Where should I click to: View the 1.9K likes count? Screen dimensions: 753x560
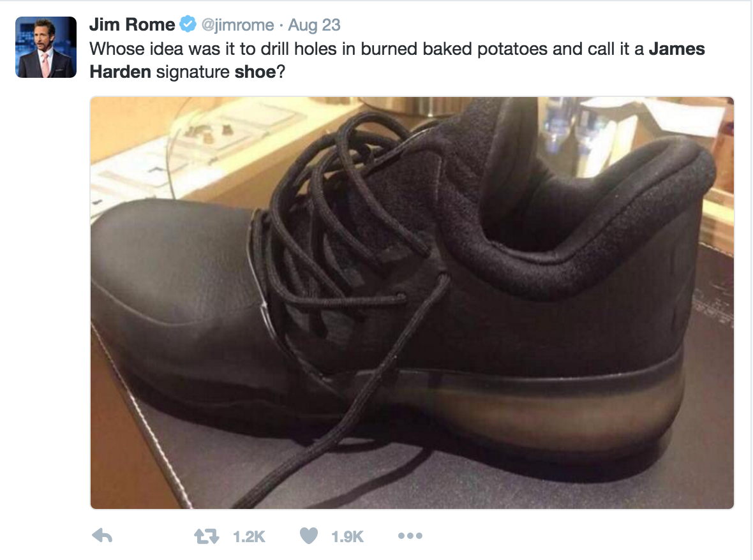pyautogui.click(x=347, y=536)
